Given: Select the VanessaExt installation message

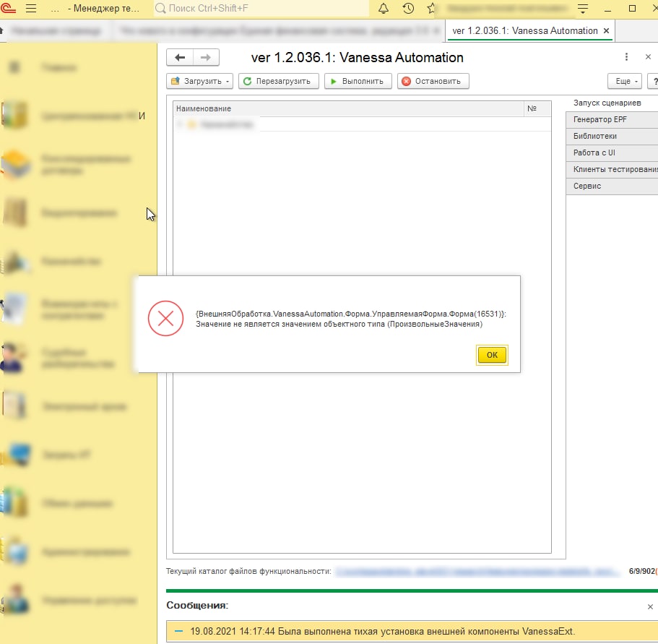Looking at the screenshot, I should (x=412, y=632).
